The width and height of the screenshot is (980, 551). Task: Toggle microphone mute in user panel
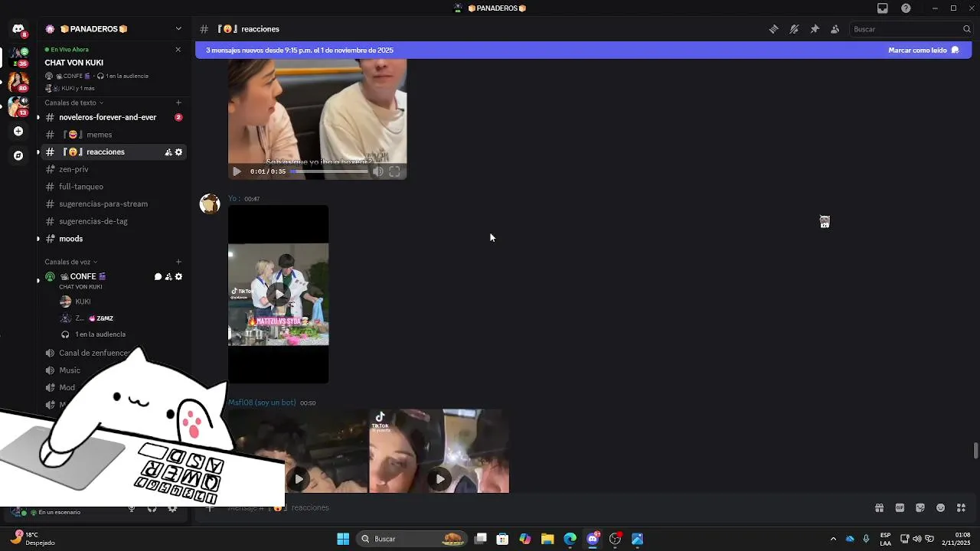(x=132, y=507)
